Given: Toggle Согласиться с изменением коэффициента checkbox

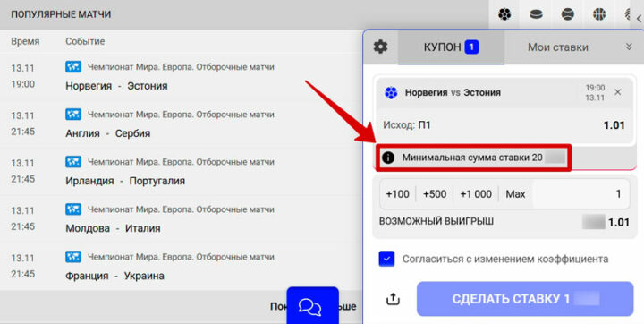Looking at the screenshot, I should tap(386, 259).
